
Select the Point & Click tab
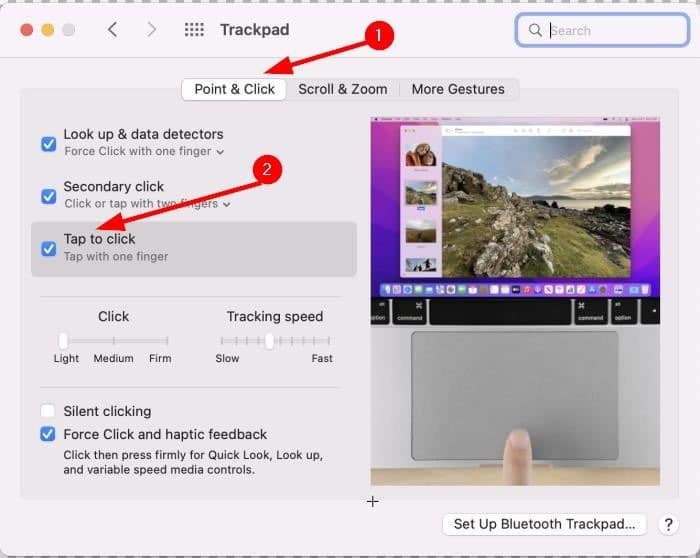coord(234,89)
